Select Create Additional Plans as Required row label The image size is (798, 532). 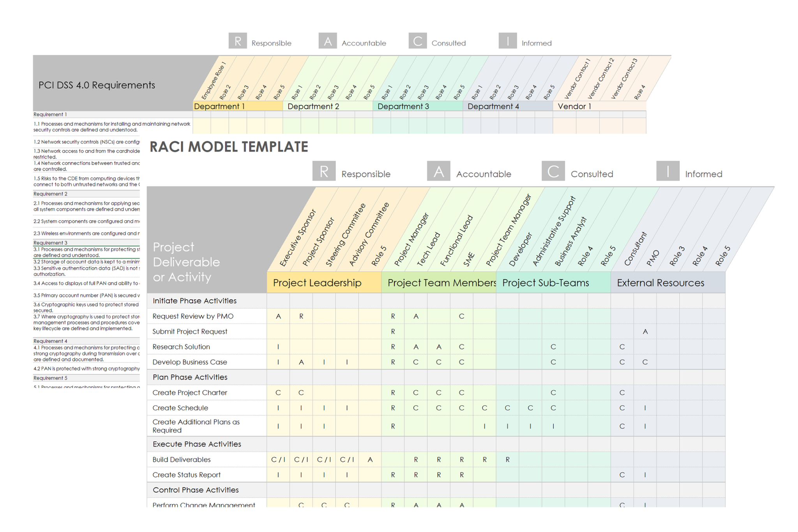point(196,426)
